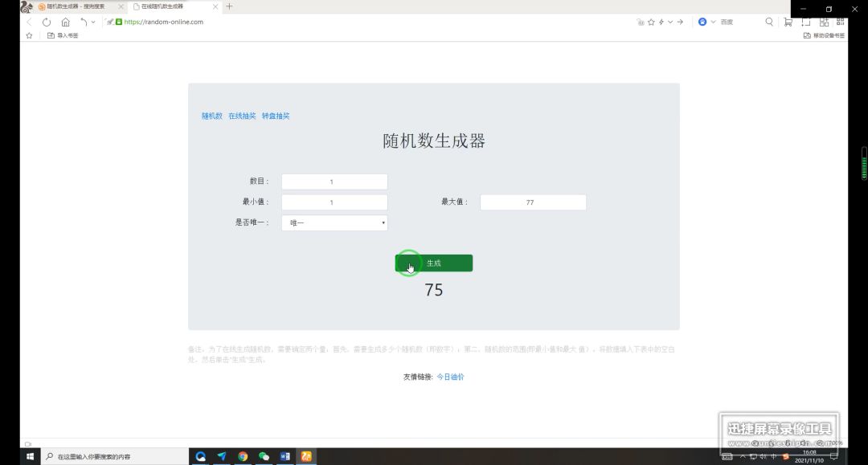Open the 在线抽奖 link
The height and width of the screenshot is (465, 868).
coord(242,116)
